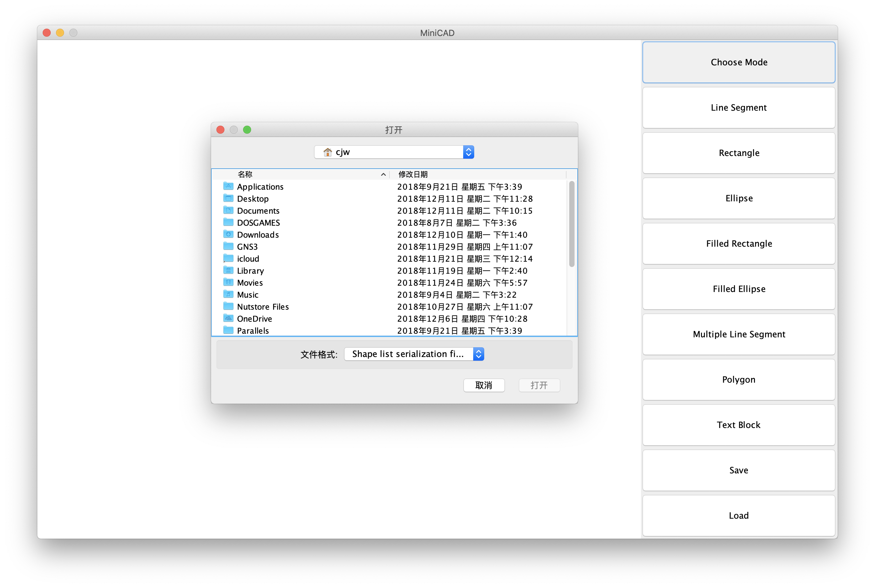Select the Music folder icon
The height and width of the screenshot is (588, 875).
coord(228,294)
